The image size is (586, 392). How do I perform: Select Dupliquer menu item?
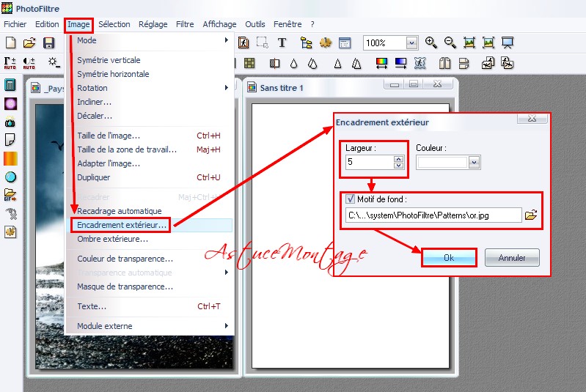[150, 177]
